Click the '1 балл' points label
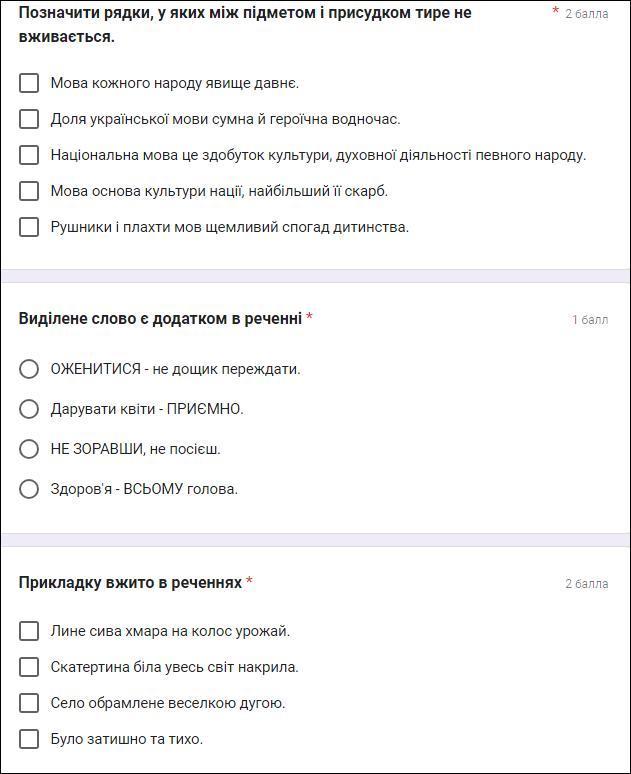The height and width of the screenshot is (774, 631). point(590,320)
